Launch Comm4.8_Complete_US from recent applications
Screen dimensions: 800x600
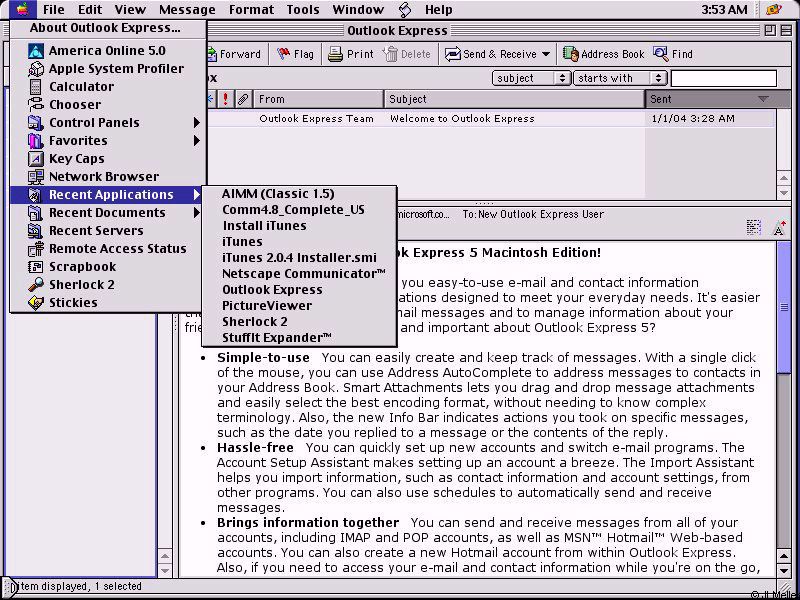tap(299, 210)
